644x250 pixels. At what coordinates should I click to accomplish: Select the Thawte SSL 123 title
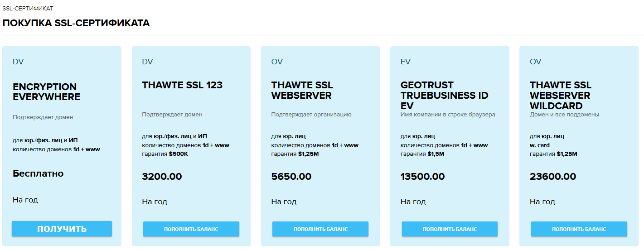click(182, 85)
